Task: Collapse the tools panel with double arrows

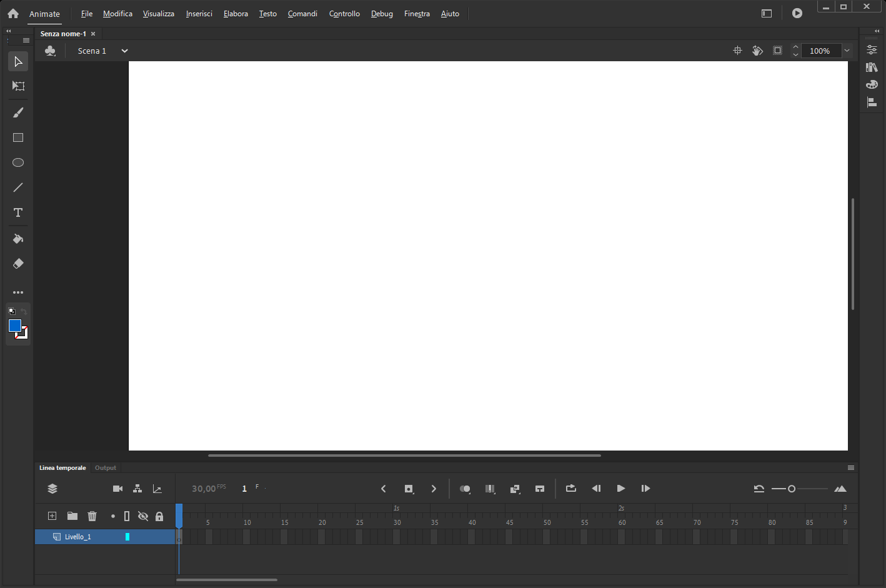Action: click(x=9, y=31)
